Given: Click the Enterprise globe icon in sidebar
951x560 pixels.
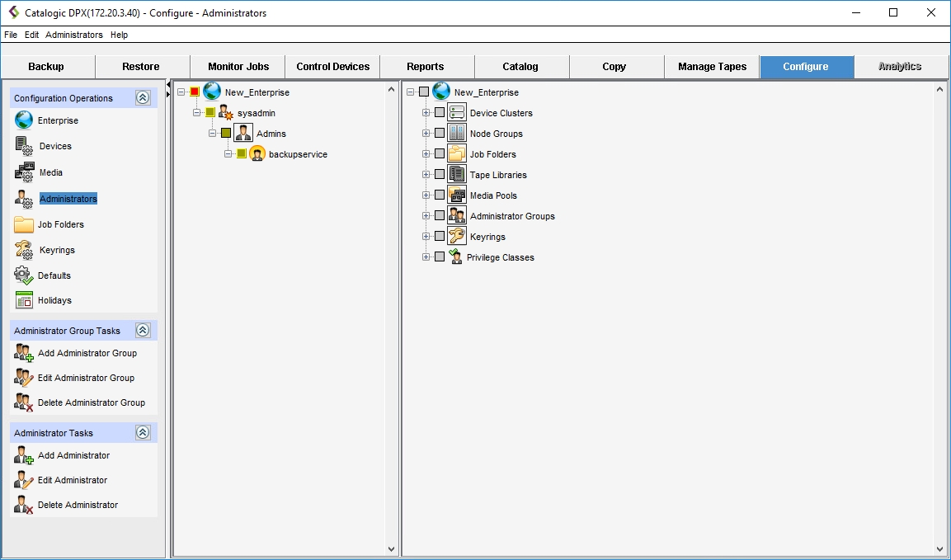Looking at the screenshot, I should 24,120.
